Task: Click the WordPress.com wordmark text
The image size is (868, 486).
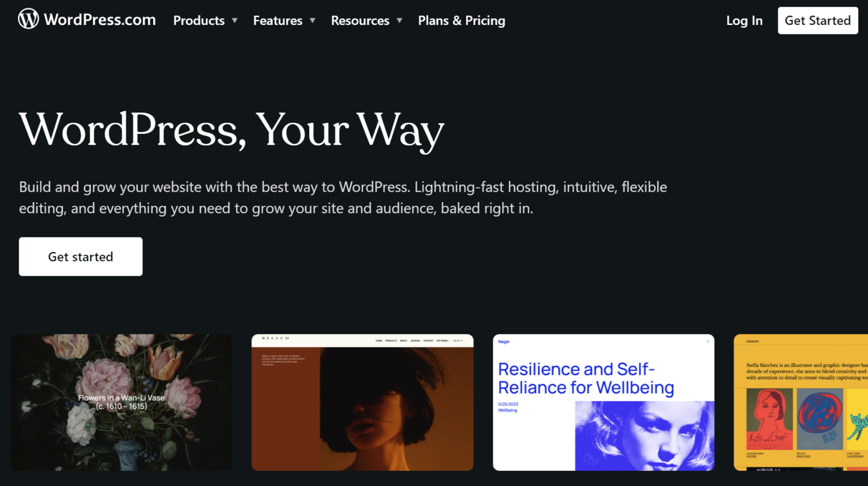Action: point(100,20)
